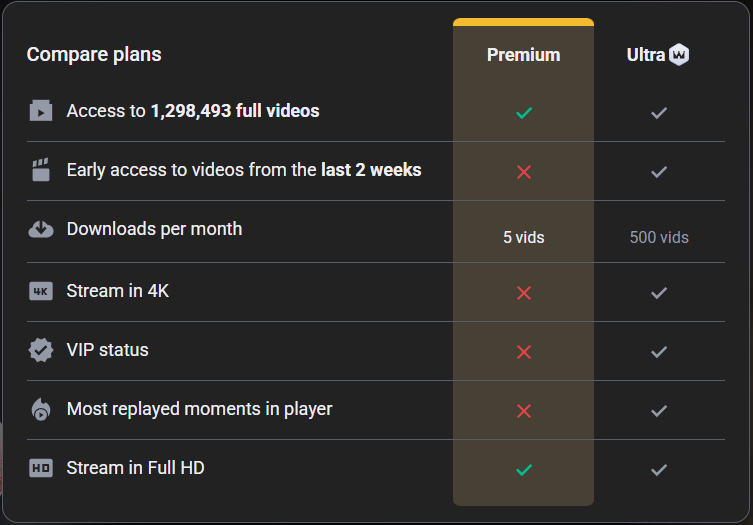Click the Full HD icon

(40, 468)
